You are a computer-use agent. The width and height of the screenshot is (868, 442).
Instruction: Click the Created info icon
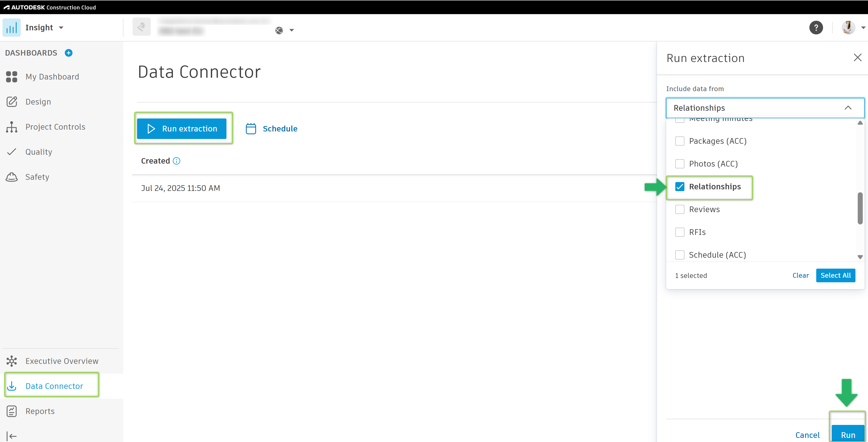[177, 161]
